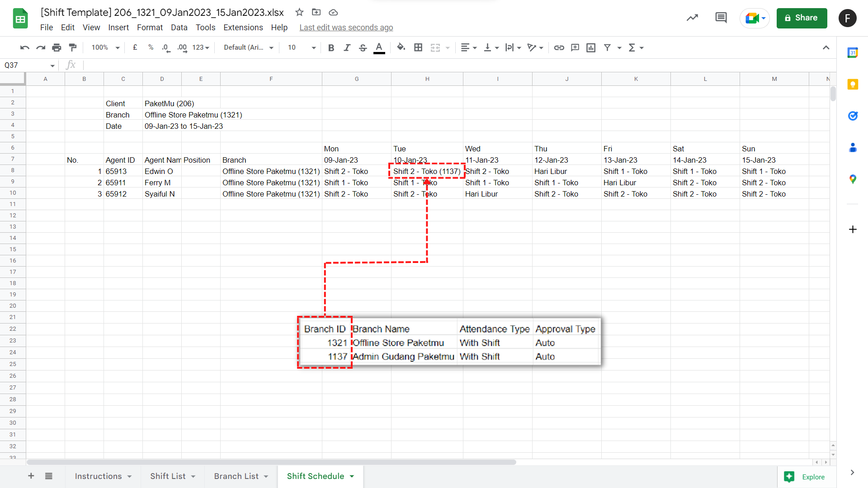Star the document
868x488 pixels.
(x=299, y=12)
